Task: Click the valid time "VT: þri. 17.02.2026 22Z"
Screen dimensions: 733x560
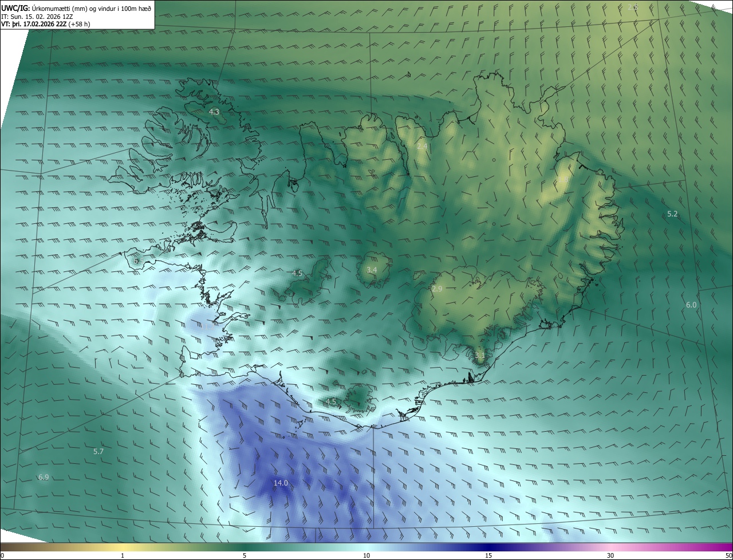Action: [x=34, y=24]
